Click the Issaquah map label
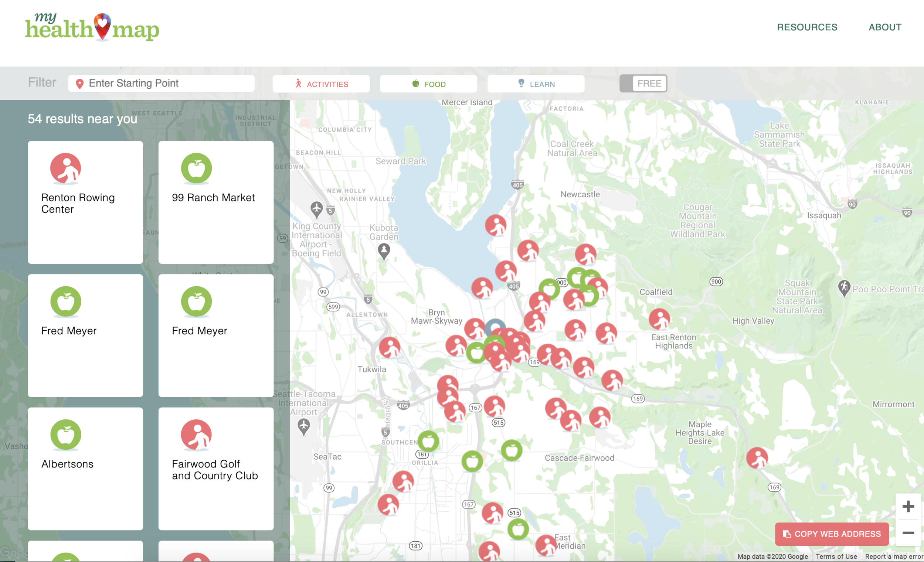Screen dimensions: 924x562 point(824,215)
